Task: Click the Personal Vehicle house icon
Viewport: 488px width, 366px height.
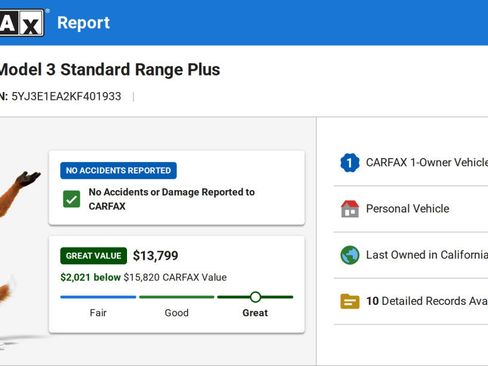Action: pos(350,209)
